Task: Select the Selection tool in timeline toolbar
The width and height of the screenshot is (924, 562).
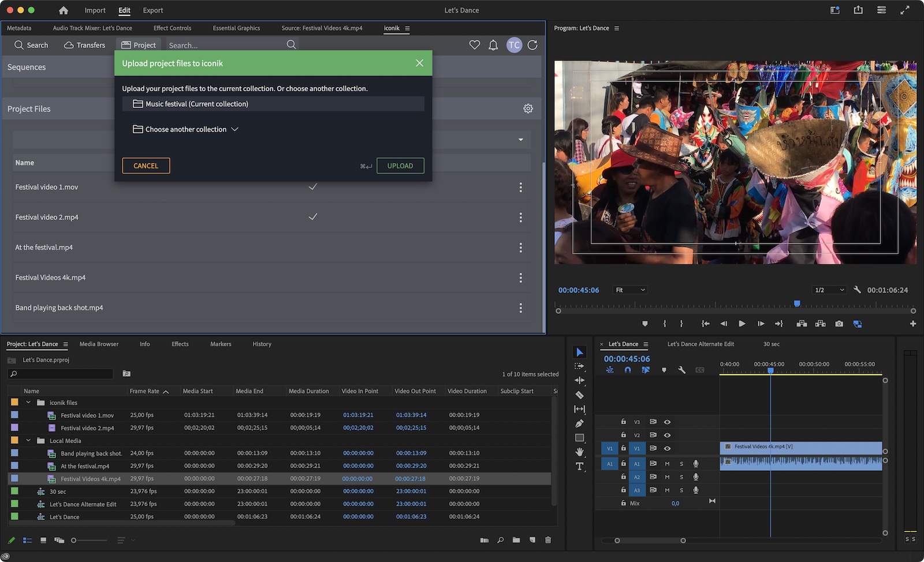Action: click(x=580, y=352)
